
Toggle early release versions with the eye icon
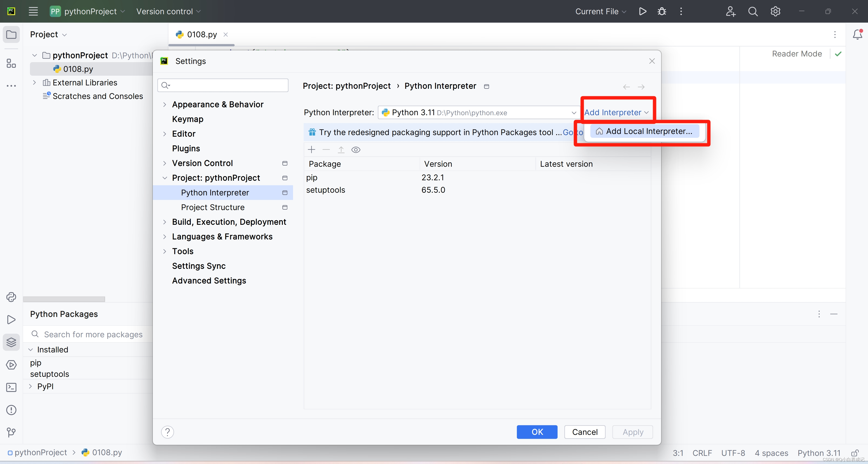click(356, 150)
